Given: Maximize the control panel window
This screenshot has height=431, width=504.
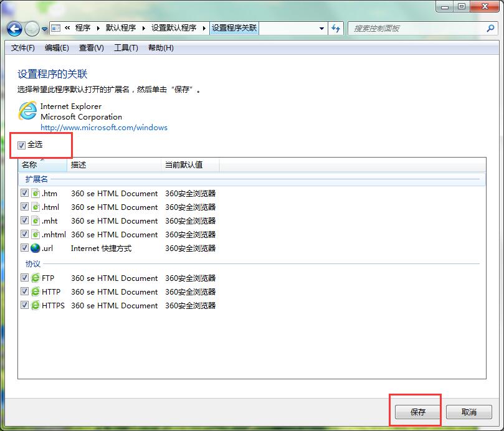Looking at the screenshot, I should click(x=462, y=6).
